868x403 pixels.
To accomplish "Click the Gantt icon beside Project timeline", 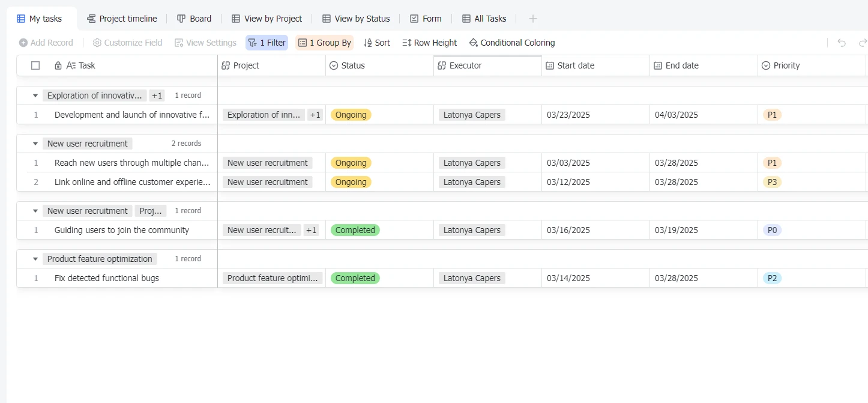I will tap(91, 19).
